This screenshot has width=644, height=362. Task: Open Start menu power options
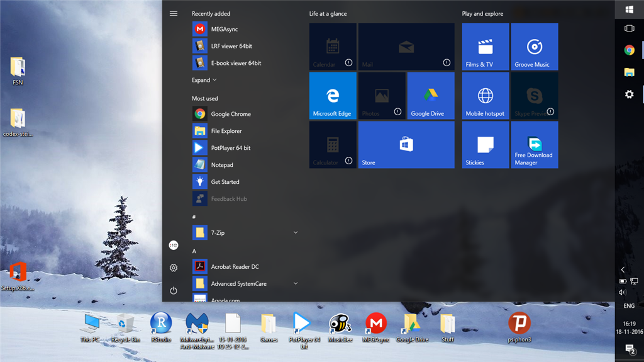(174, 290)
